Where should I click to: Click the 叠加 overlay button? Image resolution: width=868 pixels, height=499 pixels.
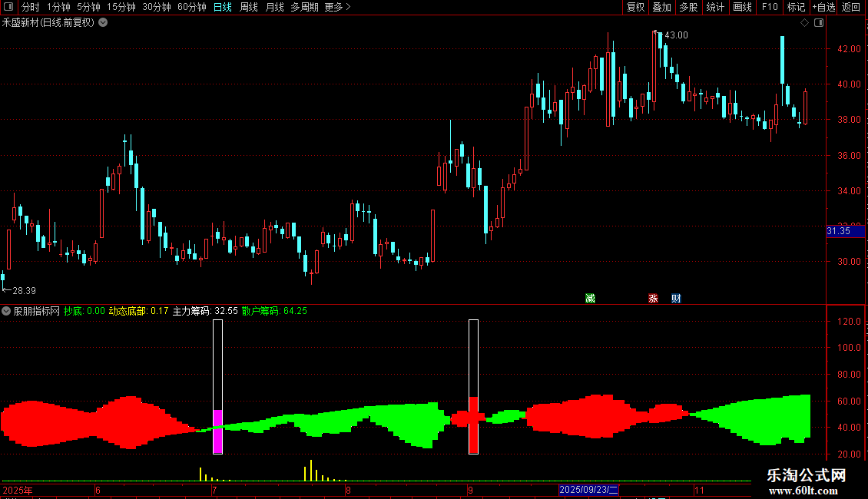tap(662, 7)
